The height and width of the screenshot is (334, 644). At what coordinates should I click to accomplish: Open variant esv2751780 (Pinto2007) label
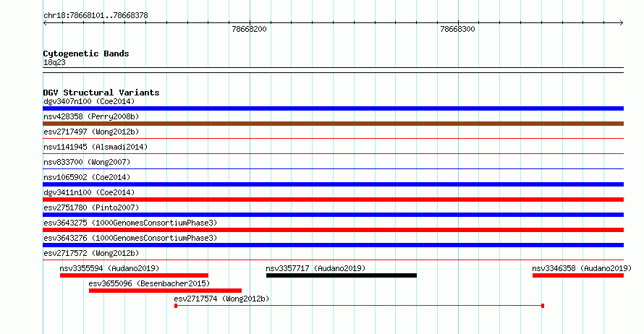(x=91, y=207)
